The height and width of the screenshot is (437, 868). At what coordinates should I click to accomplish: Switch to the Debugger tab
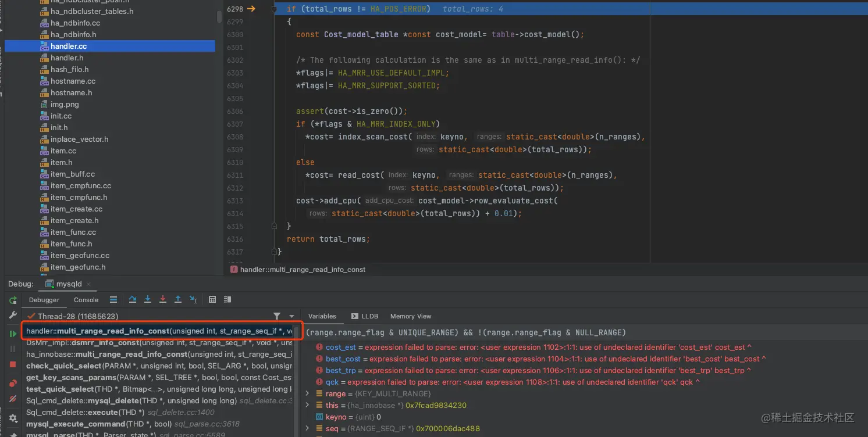tap(44, 300)
